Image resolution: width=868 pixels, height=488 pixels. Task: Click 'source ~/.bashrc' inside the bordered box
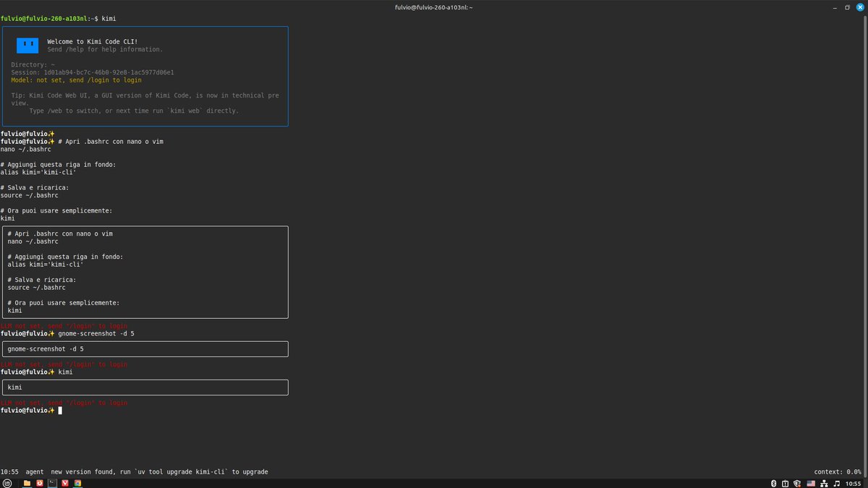pos(36,287)
